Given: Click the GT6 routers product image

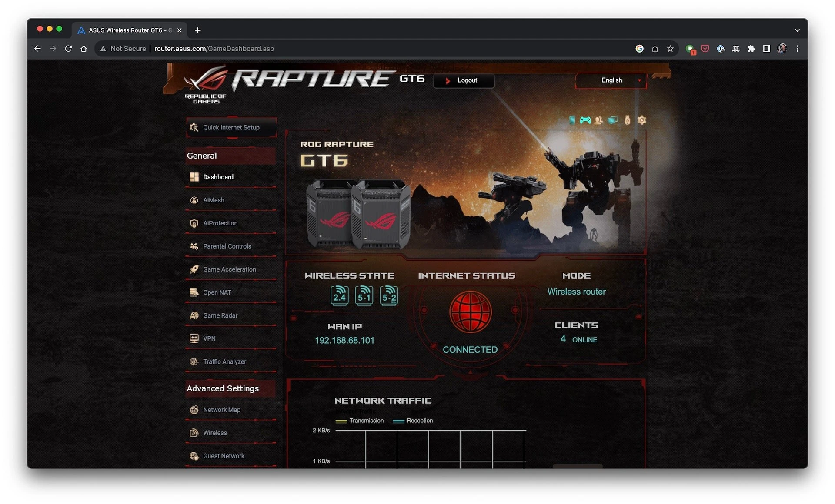Looking at the screenshot, I should [358, 214].
